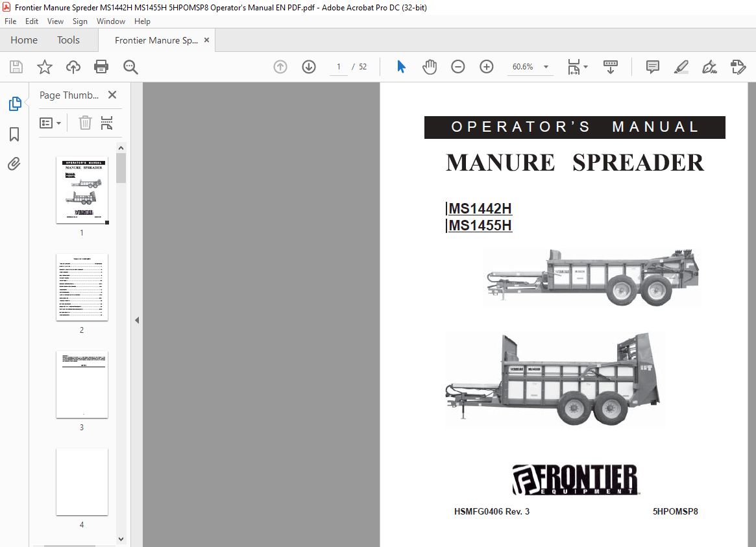This screenshot has width=756, height=547.
Task: Zoom out with minus icon
Action: pyautogui.click(x=457, y=66)
